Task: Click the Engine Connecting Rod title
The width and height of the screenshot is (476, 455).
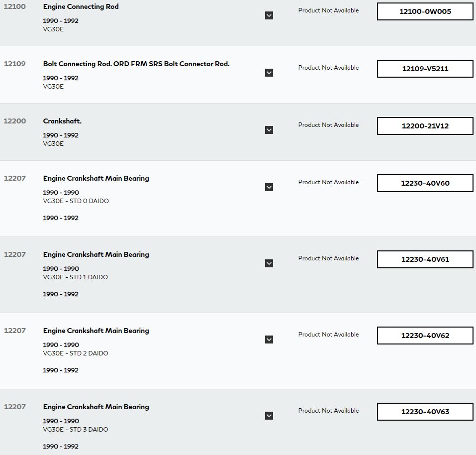Action: coord(81,6)
